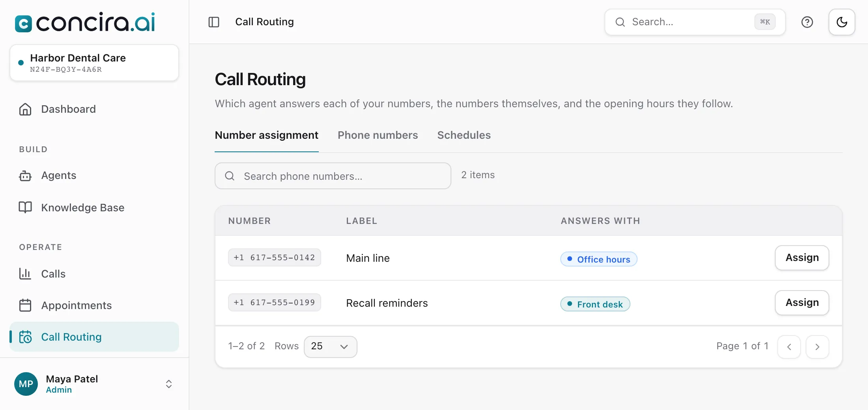The width and height of the screenshot is (868, 410).
Task: Switch to dark mode with moon icon
Action: (842, 22)
